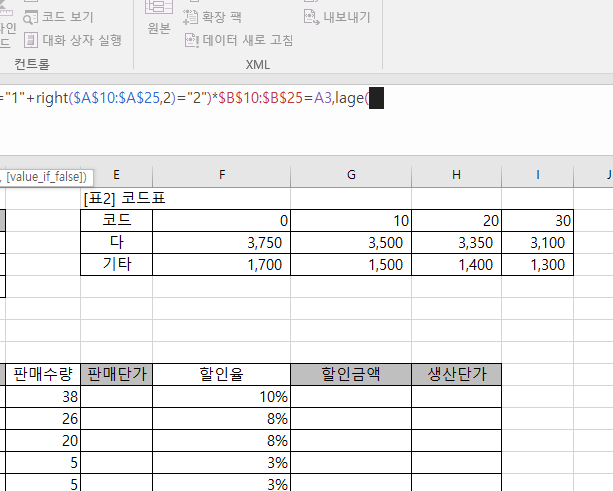Select column G header
Image resolution: width=613 pixels, height=491 pixels.
coord(351,175)
